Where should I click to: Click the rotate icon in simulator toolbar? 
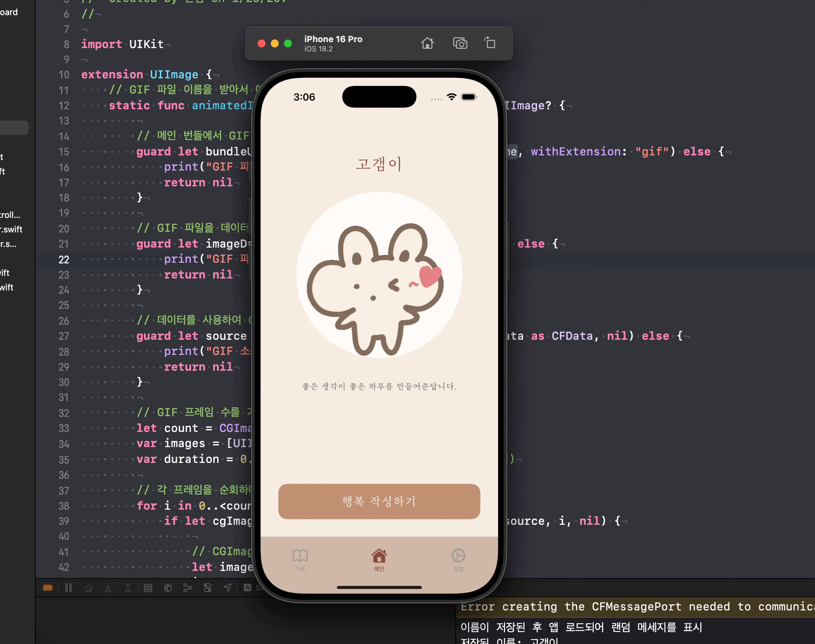click(x=490, y=44)
